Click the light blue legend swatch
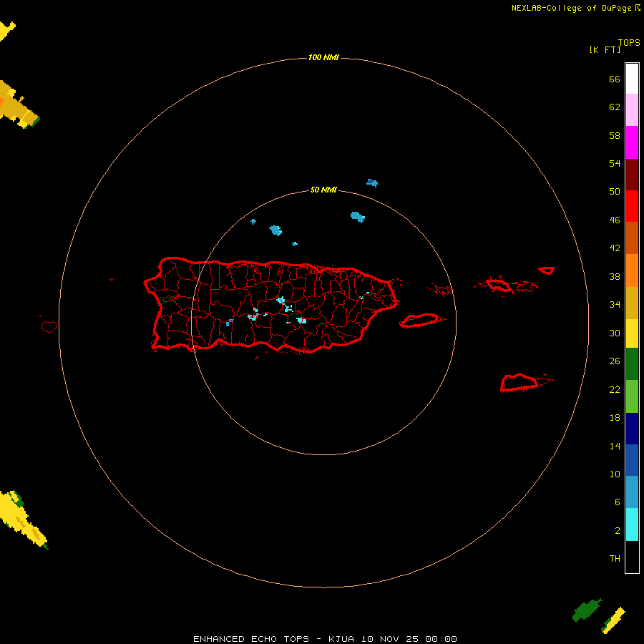644x644 pixels. click(632, 492)
